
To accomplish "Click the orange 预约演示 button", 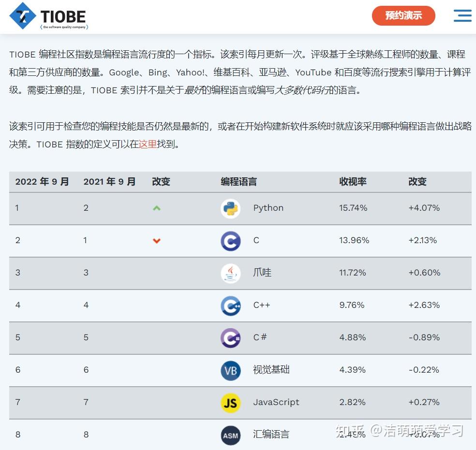I will [403, 15].
